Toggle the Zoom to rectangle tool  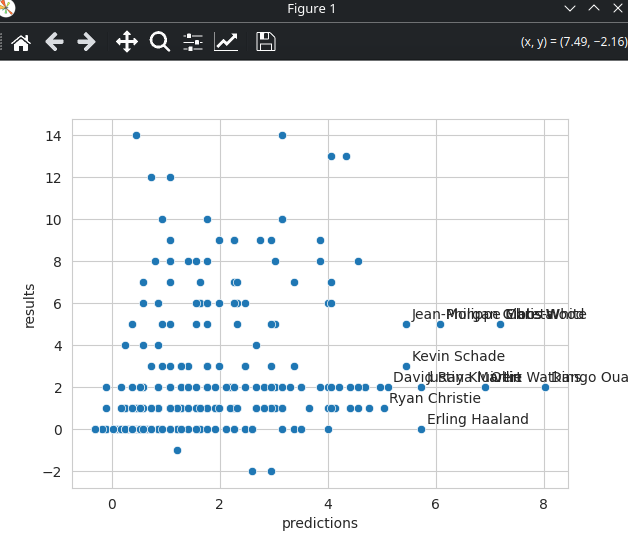(160, 41)
